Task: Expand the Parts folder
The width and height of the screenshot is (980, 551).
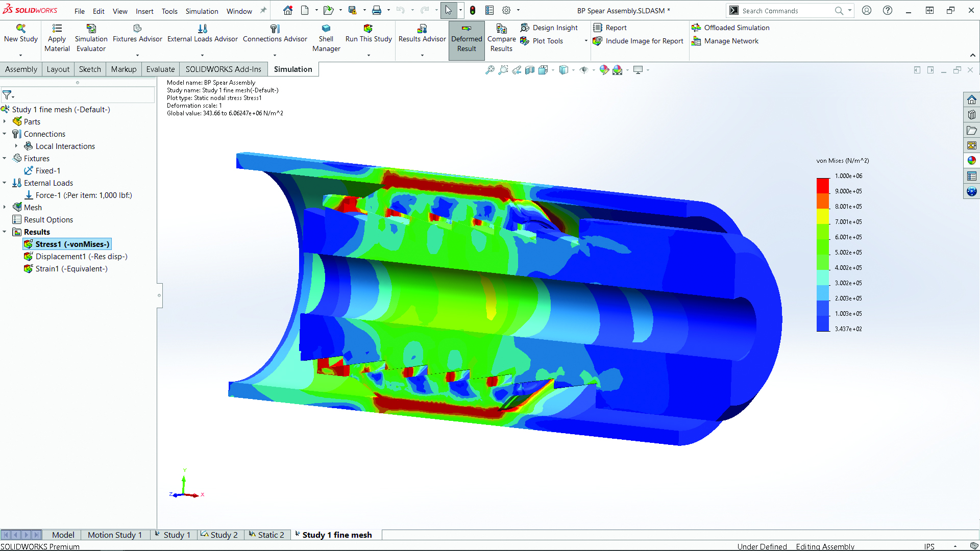Action: (5, 121)
